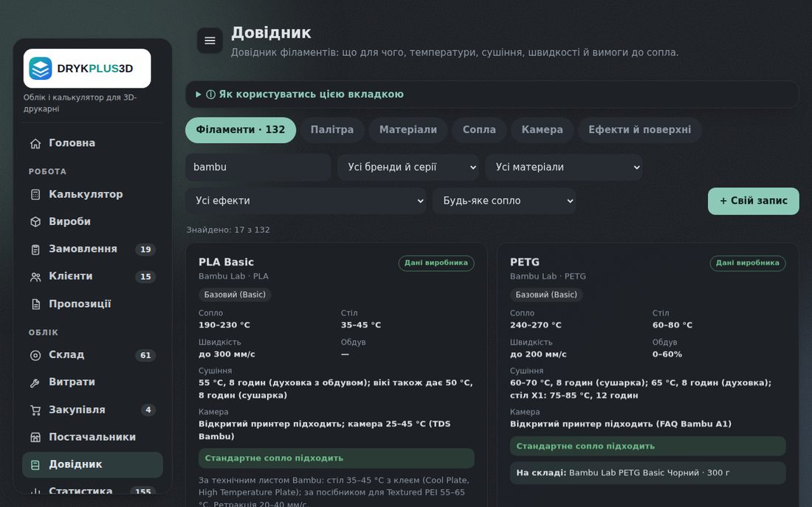Open the Замовлення section
This screenshot has width=812, height=507.
93,249
